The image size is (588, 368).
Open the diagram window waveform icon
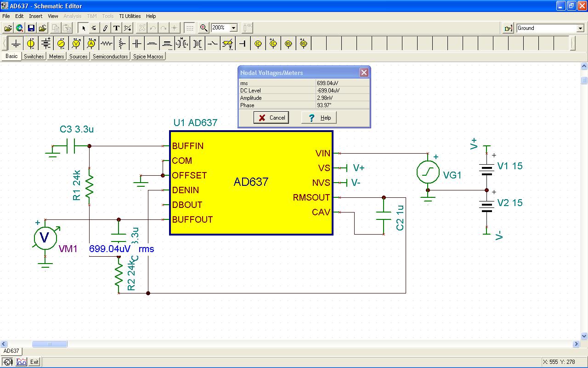[22, 362]
